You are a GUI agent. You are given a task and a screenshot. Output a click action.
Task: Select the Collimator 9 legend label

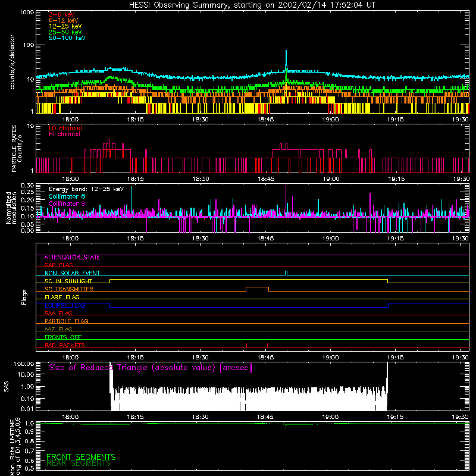point(67,203)
